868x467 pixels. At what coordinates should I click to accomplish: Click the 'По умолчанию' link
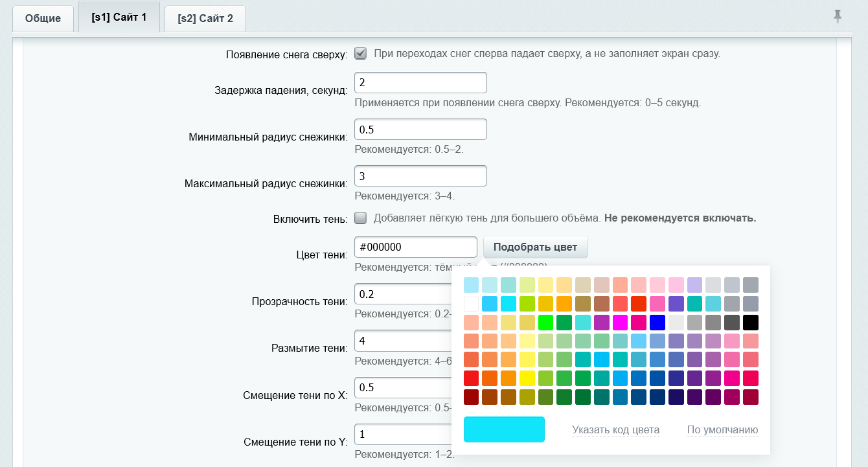click(x=722, y=429)
